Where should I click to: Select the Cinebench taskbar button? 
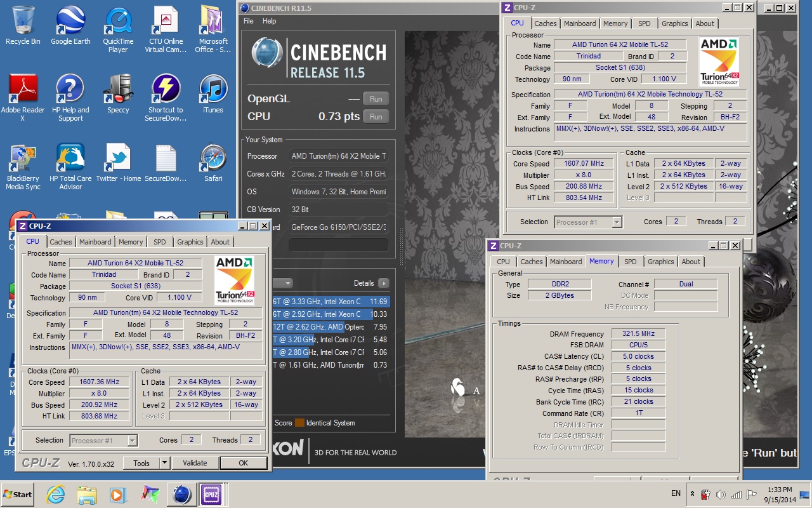tap(181, 494)
